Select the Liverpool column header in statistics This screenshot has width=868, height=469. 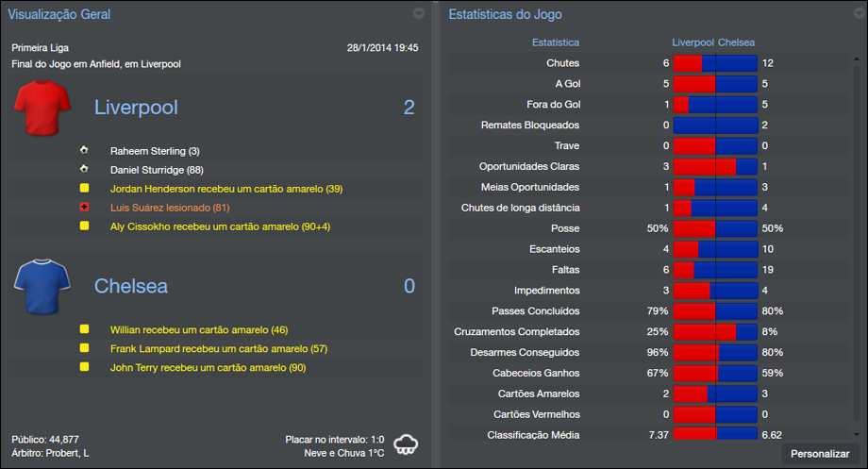point(693,42)
